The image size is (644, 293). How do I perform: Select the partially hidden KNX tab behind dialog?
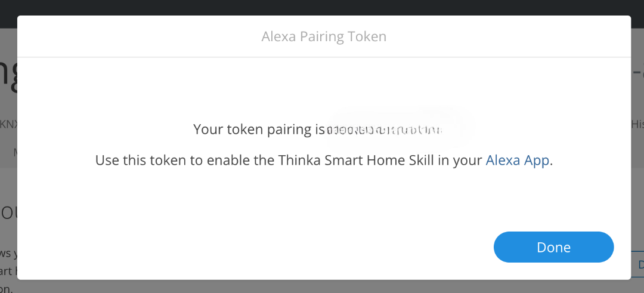pos(8,124)
